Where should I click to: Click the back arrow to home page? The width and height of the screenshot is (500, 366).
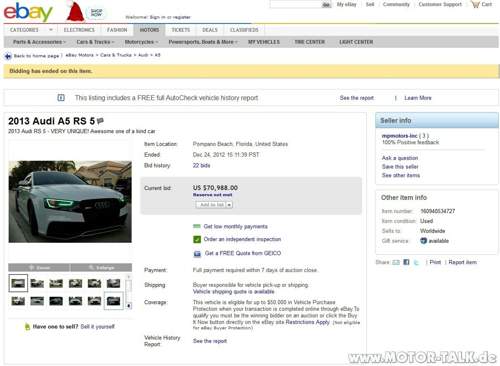pyautogui.click(x=8, y=56)
